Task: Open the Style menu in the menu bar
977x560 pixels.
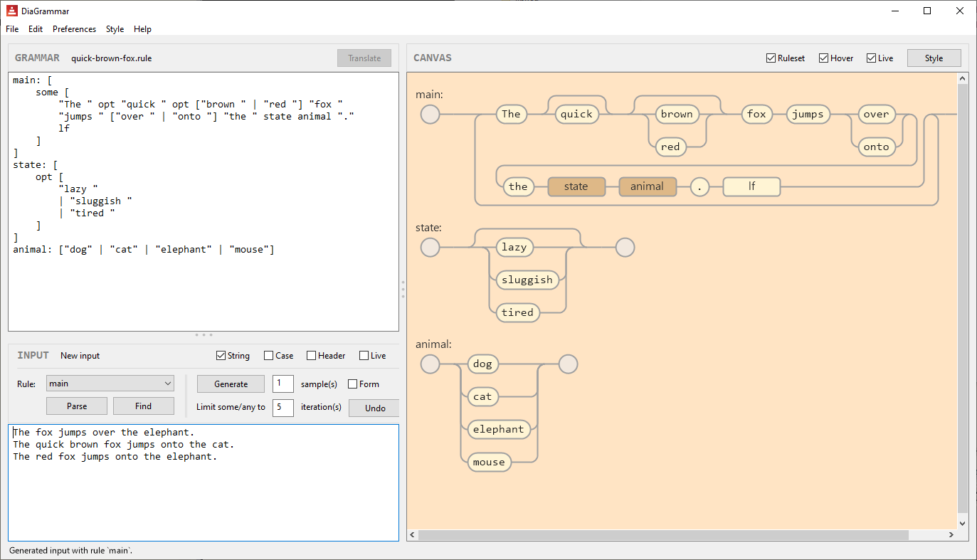Action: pos(115,29)
